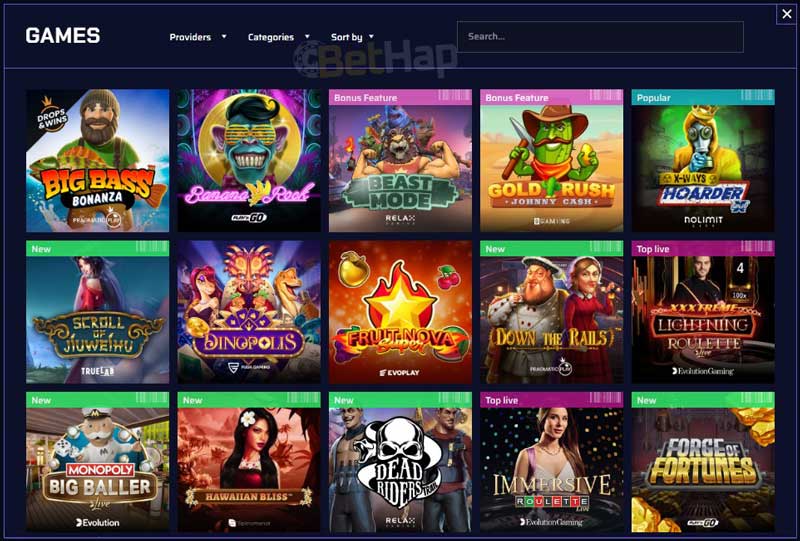Image resolution: width=800 pixels, height=541 pixels.
Task: Open the Sort by dropdown
Action: click(352, 37)
